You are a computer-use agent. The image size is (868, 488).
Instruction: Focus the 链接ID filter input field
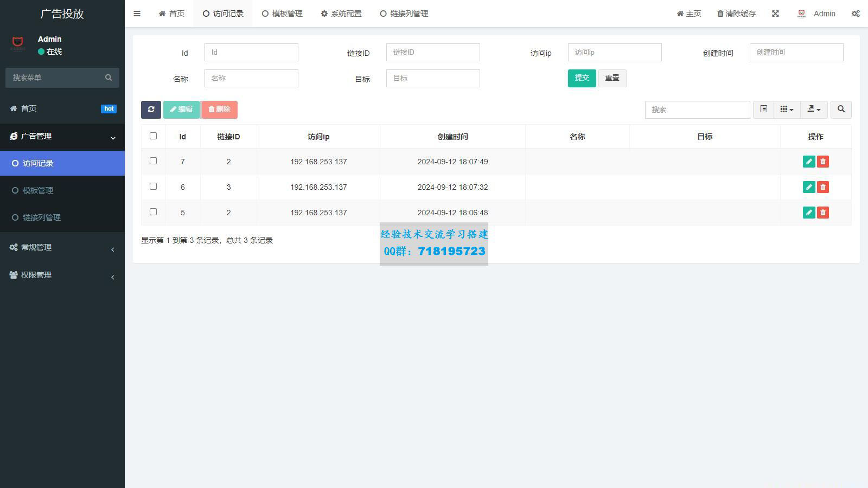(433, 52)
